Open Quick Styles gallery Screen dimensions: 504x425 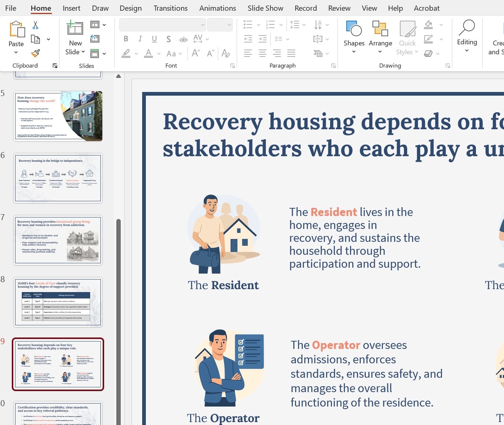(407, 37)
